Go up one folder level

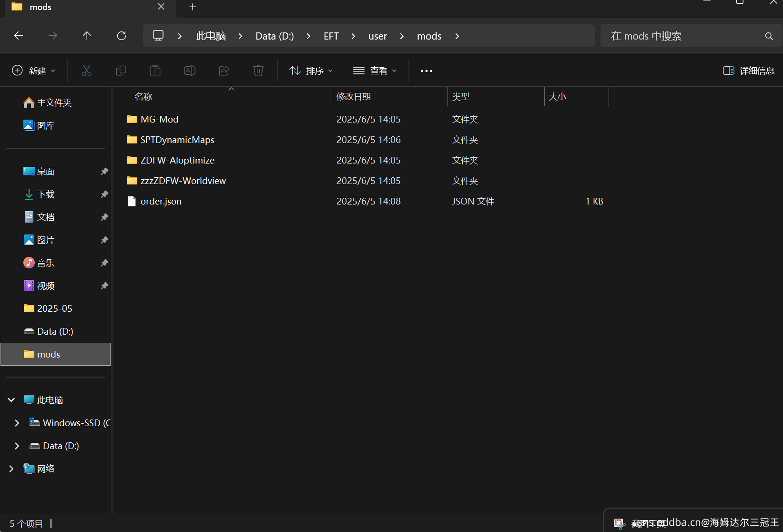87,36
